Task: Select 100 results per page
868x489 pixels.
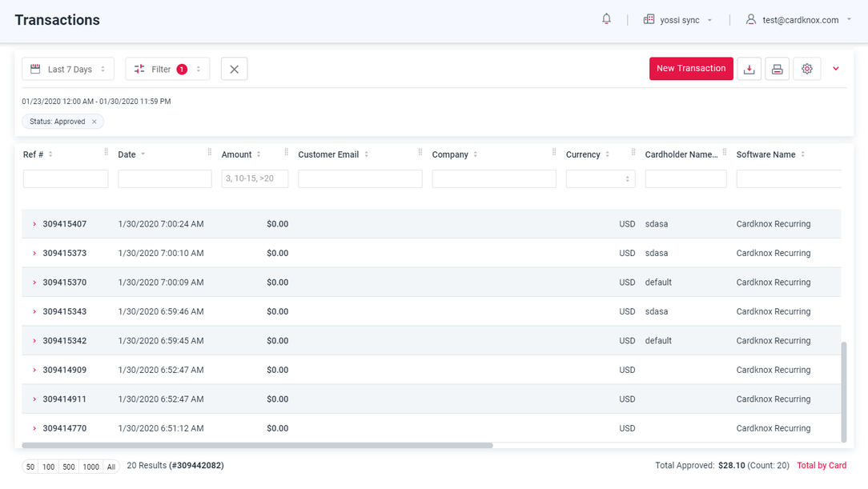Action: pyautogui.click(x=49, y=467)
